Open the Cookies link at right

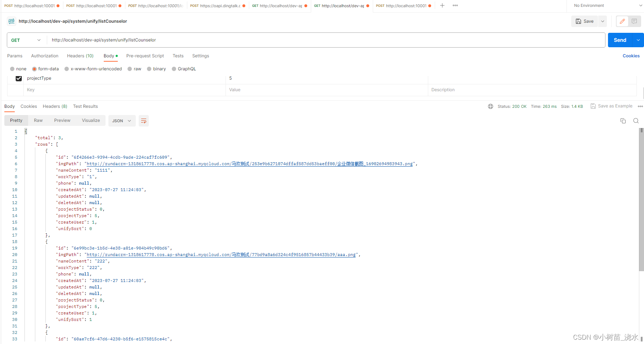[x=631, y=56]
